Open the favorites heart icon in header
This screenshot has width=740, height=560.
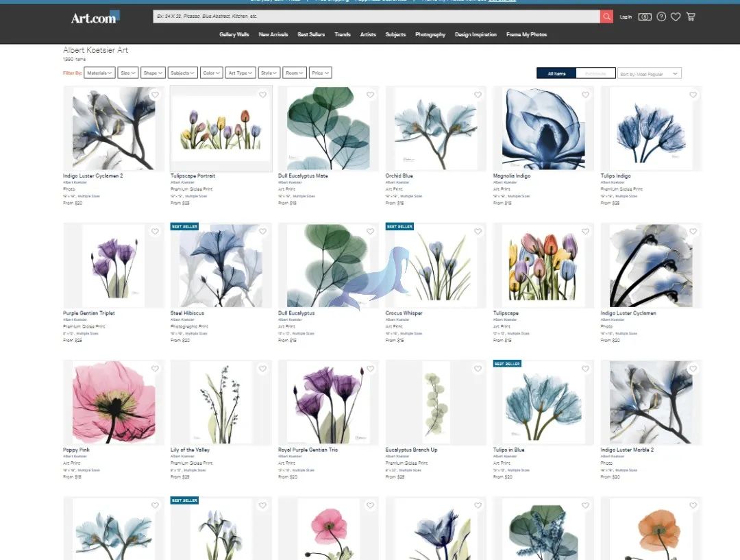tap(676, 17)
